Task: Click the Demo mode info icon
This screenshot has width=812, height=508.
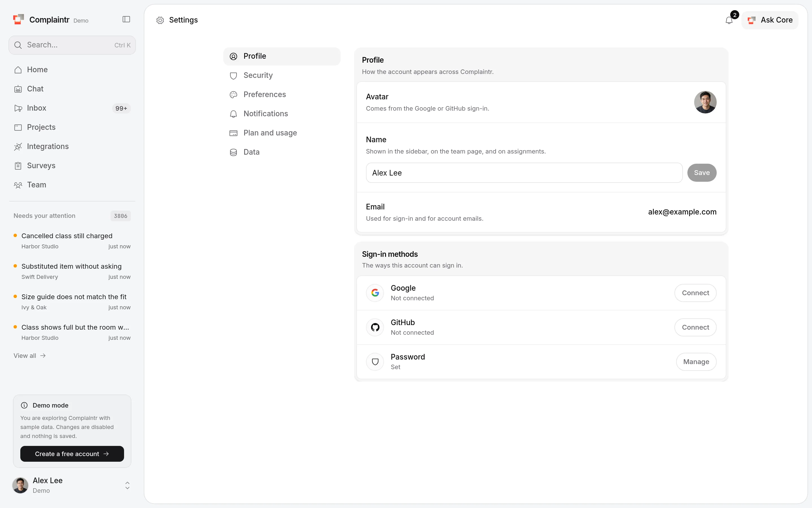Action: tap(24, 405)
